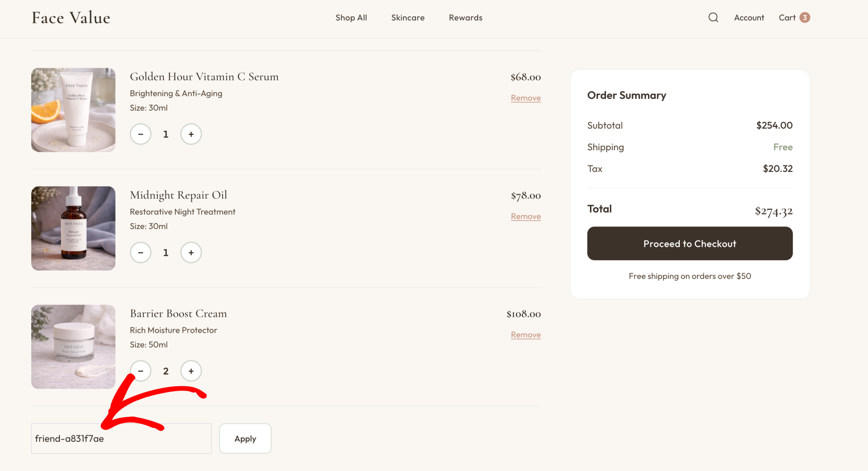This screenshot has height=471, width=868.
Task: Remove Golden Hour Vitamin C Serum
Action: [526, 98]
